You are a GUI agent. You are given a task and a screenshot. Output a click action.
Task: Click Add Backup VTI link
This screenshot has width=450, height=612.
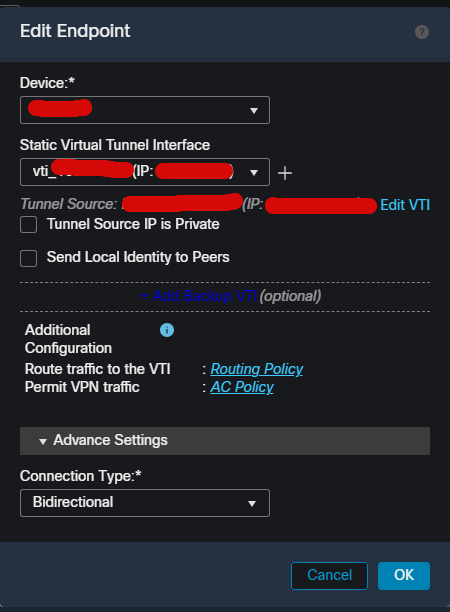(199, 296)
